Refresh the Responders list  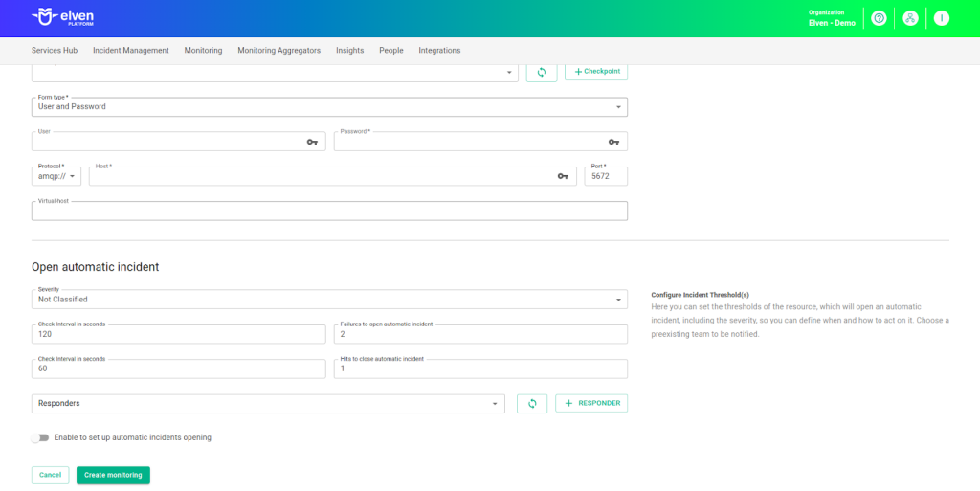point(532,403)
